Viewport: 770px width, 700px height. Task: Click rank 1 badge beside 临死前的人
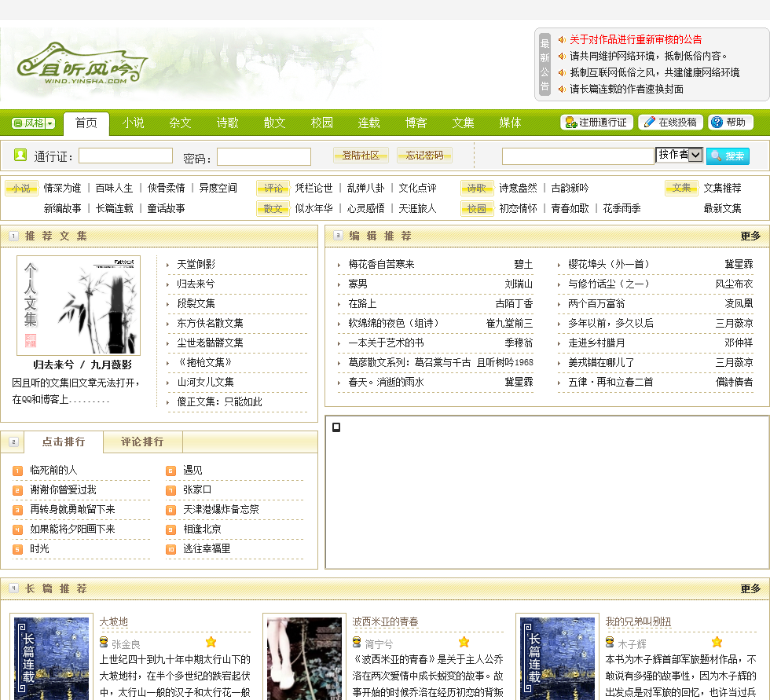tap(17, 471)
